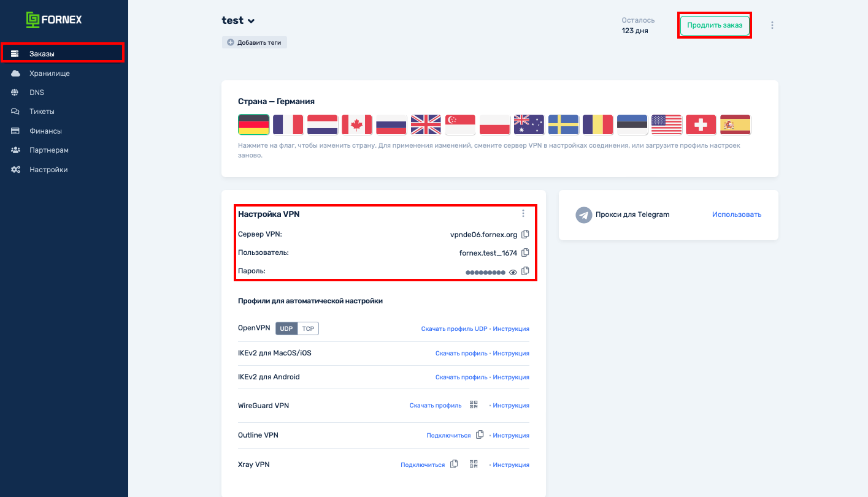This screenshot has height=497, width=868.
Task: Switch OpenVPN to TCP
Action: 308,328
